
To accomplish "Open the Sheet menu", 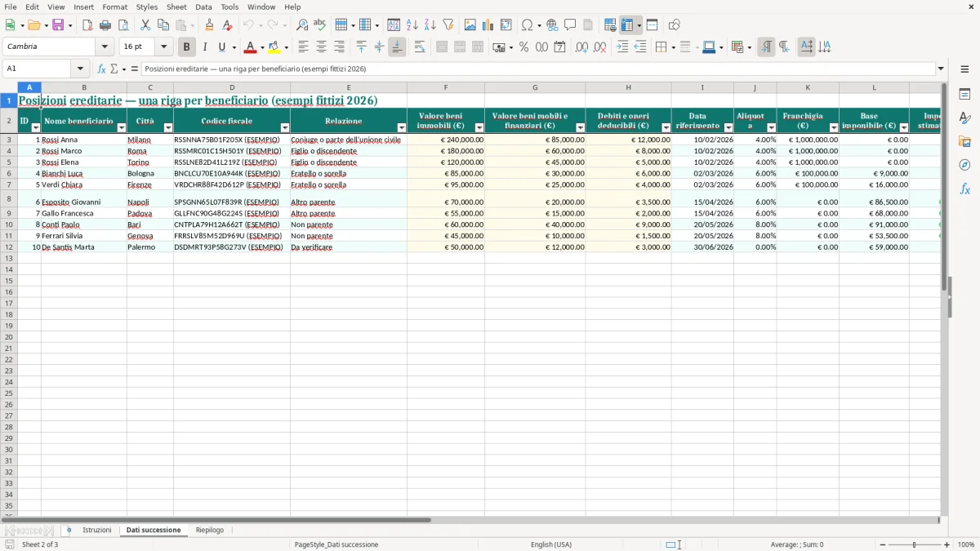I will click(176, 7).
